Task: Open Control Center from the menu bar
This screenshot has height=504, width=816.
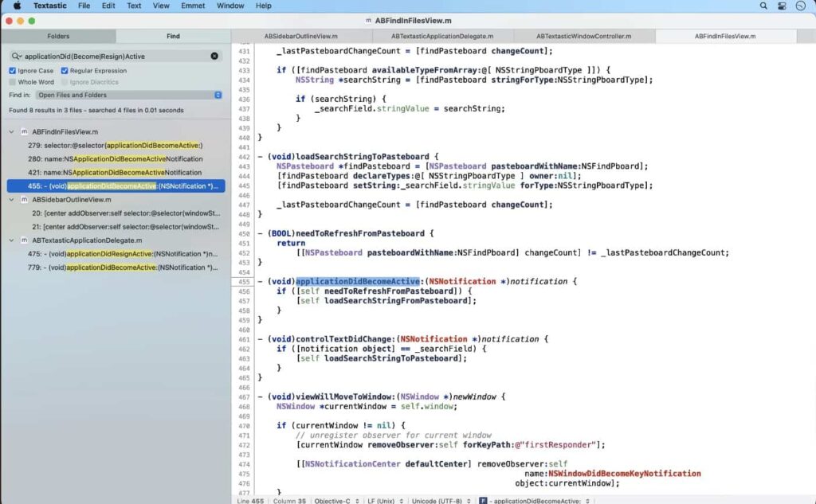Action: coord(781,6)
